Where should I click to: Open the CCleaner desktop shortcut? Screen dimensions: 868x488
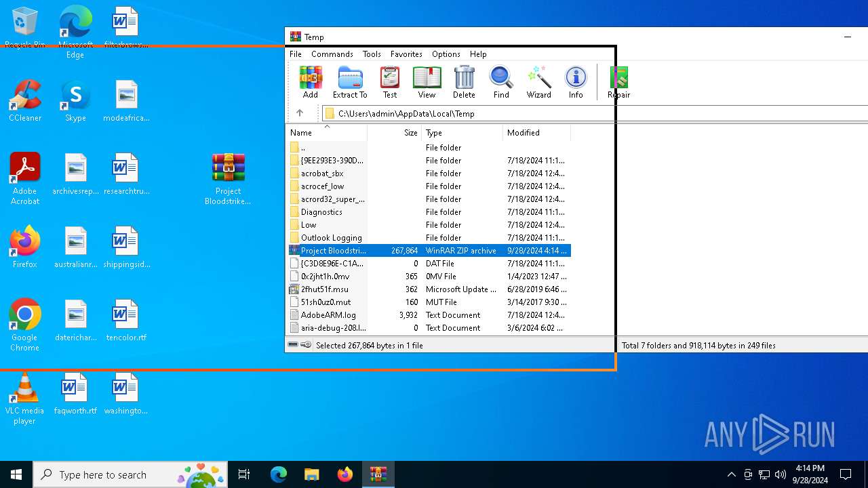click(x=25, y=101)
